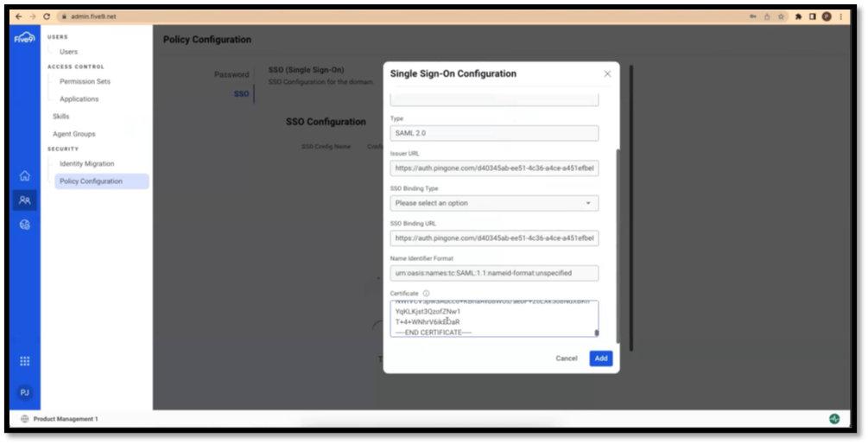Click the Certificate info icon
The height and width of the screenshot is (444, 868).
point(426,294)
